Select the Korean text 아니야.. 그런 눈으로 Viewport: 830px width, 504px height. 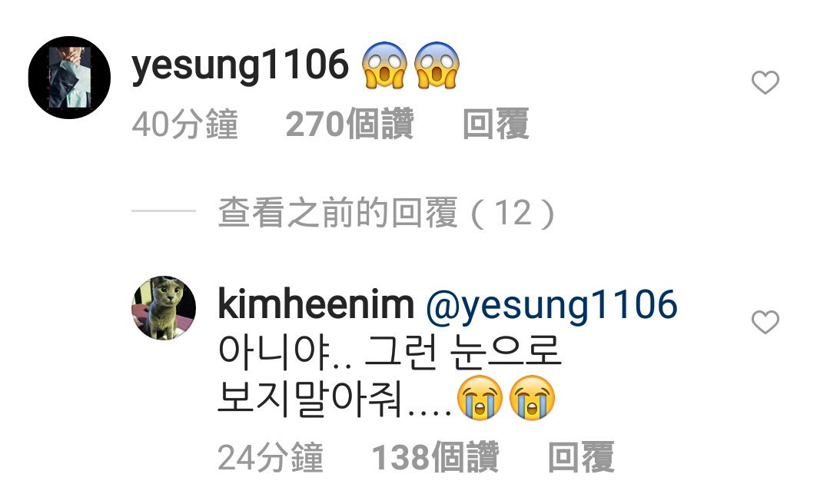[390, 352]
